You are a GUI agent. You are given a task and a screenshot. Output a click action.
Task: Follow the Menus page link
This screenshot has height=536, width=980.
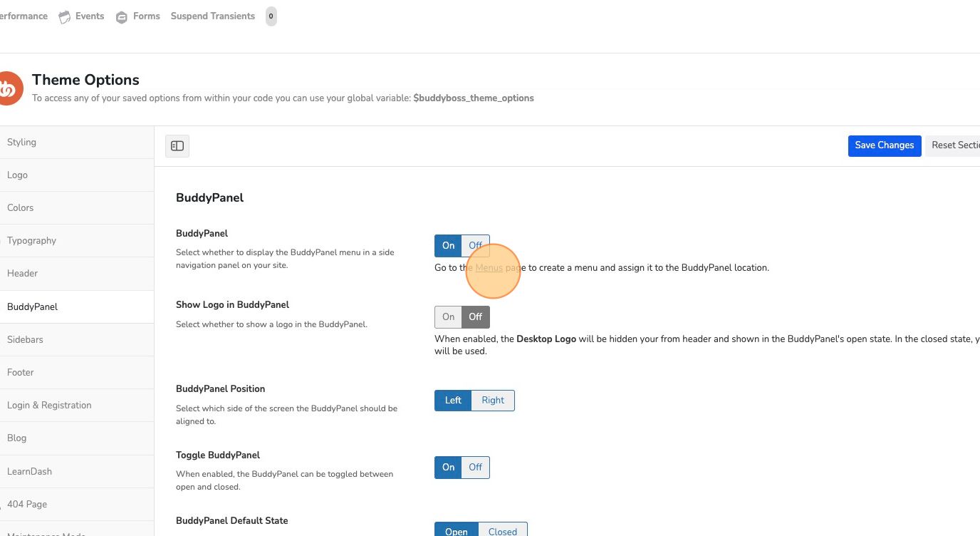(x=489, y=268)
